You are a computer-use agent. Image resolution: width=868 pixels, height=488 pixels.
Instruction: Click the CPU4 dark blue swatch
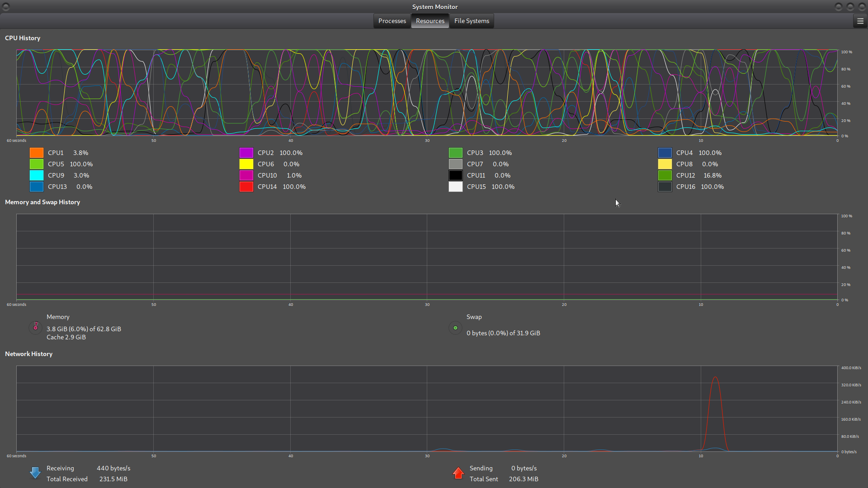(x=665, y=153)
